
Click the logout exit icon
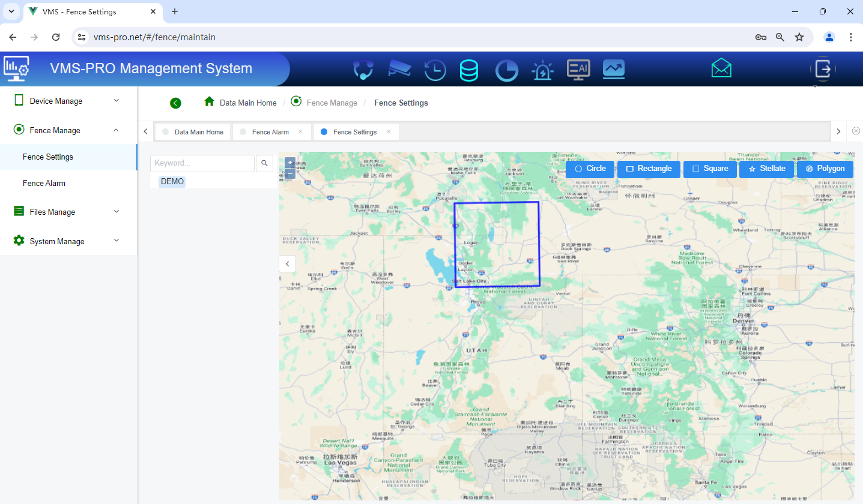click(x=822, y=69)
